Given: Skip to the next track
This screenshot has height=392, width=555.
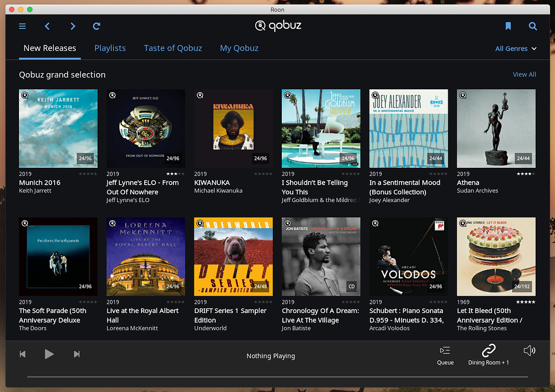Looking at the screenshot, I should coord(77,354).
